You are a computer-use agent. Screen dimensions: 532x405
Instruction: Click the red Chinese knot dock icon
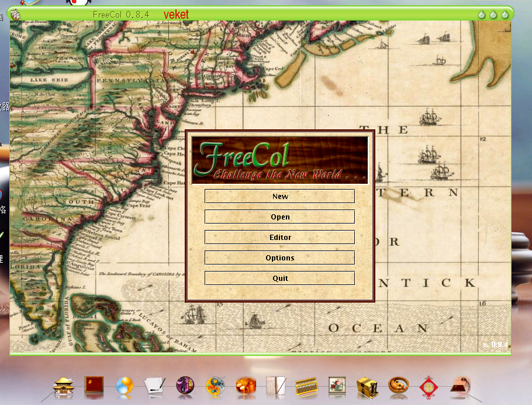click(x=429, y=387)
